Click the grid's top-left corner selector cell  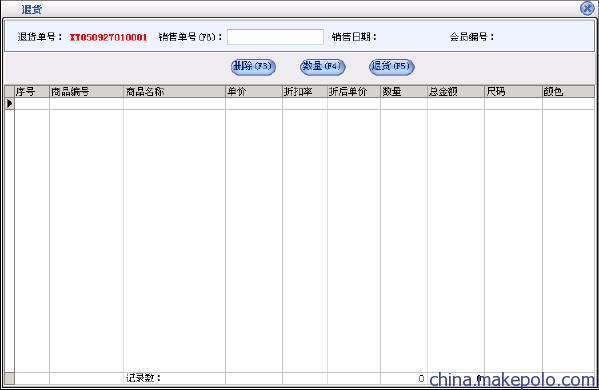coord(10,92)
